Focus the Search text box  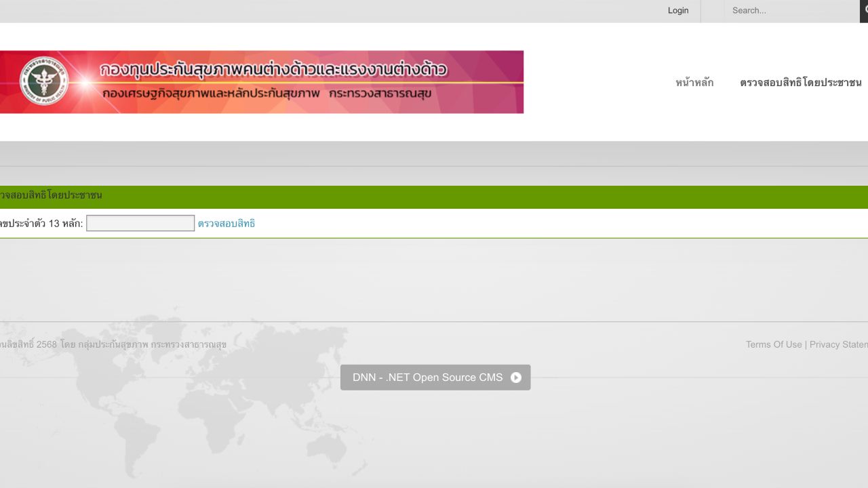(x=790, y=10)
